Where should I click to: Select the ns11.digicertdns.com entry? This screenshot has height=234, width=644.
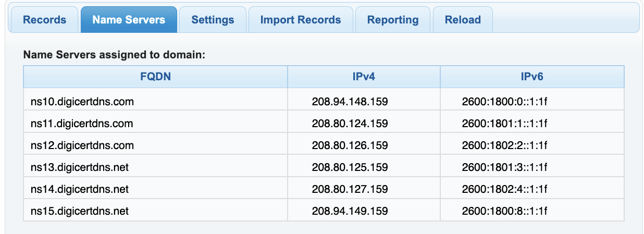(82, 124)
